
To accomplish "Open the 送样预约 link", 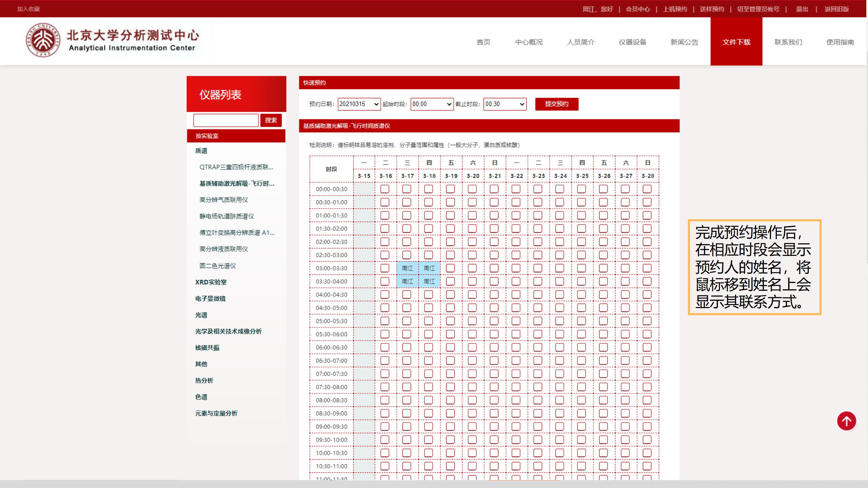I will [712, 9].
